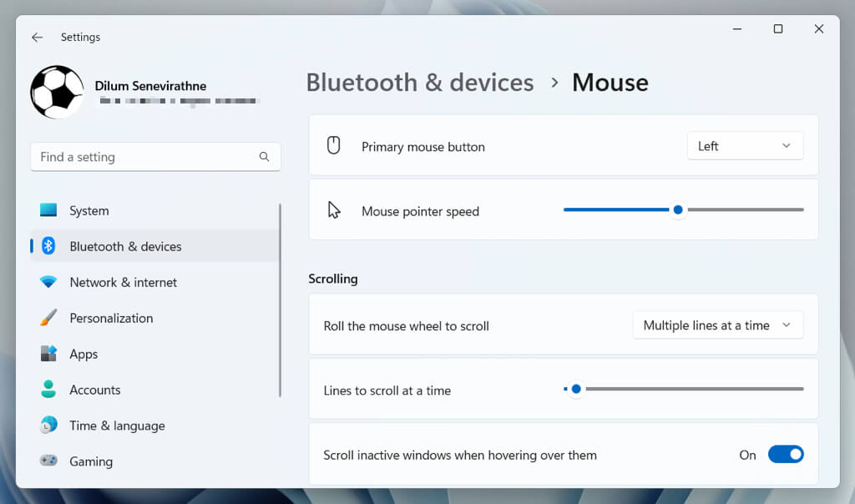The height and width of the screenshot is (504, 855).
Task: Click the soccer ball profile picture
Action: click(x=57, y=92)
